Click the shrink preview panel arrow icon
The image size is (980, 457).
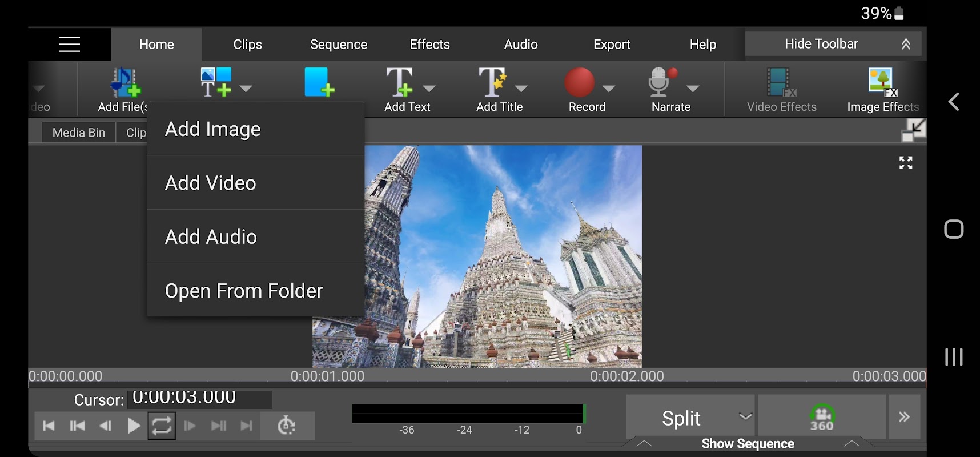pyautogui.click(x=913, y=130)
